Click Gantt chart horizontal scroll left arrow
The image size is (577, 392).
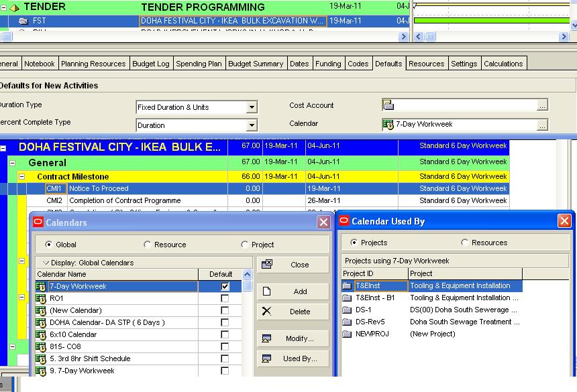(419, 36)
